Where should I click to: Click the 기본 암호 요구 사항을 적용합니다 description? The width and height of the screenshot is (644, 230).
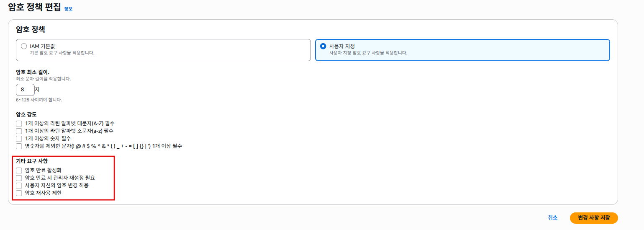(x=62, y=53)
